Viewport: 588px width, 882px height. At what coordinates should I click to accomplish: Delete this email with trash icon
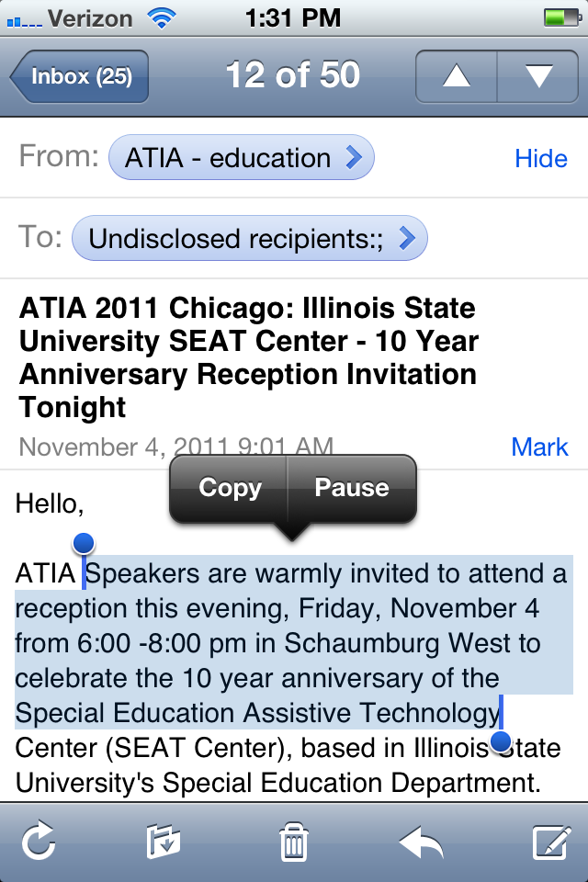293,842
